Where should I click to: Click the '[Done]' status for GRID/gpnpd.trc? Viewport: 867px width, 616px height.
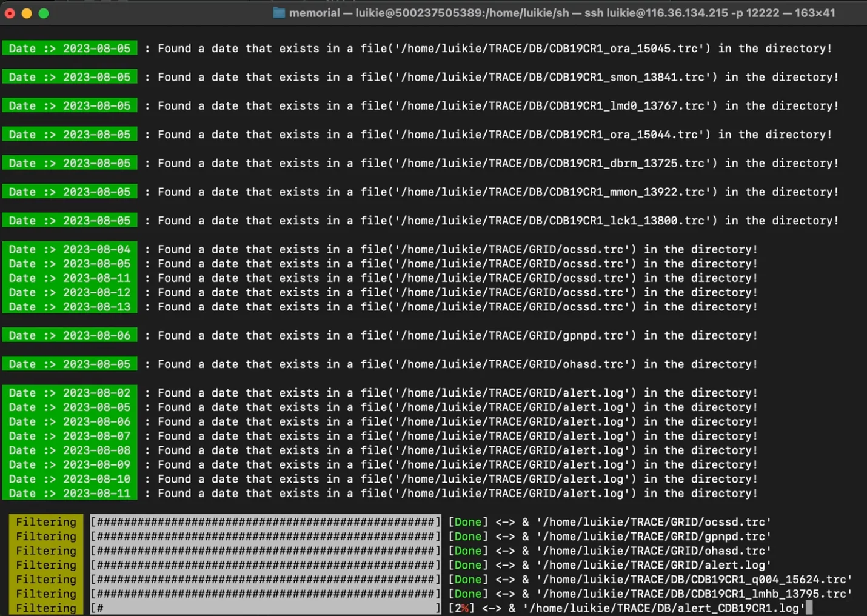(468, 537)
